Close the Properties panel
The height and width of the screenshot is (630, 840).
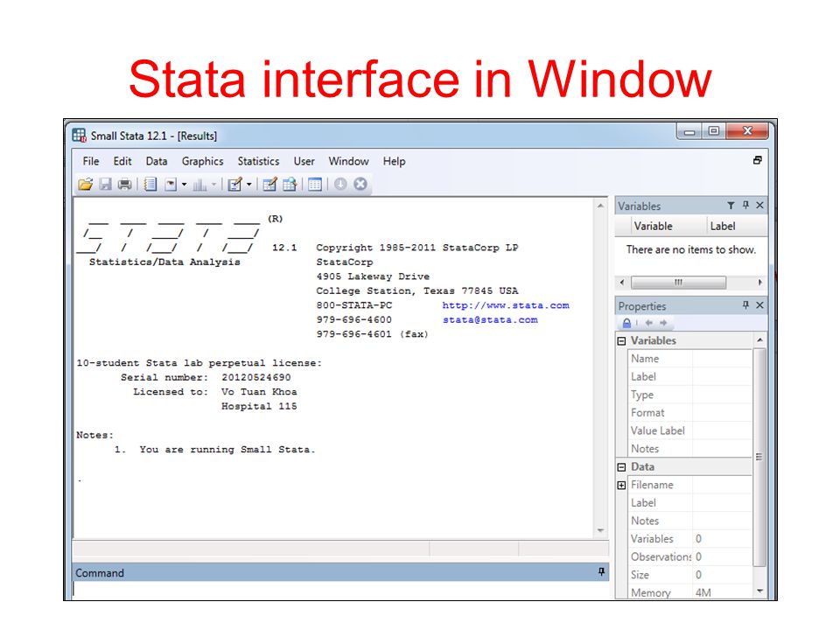click(x=759, y=304)
